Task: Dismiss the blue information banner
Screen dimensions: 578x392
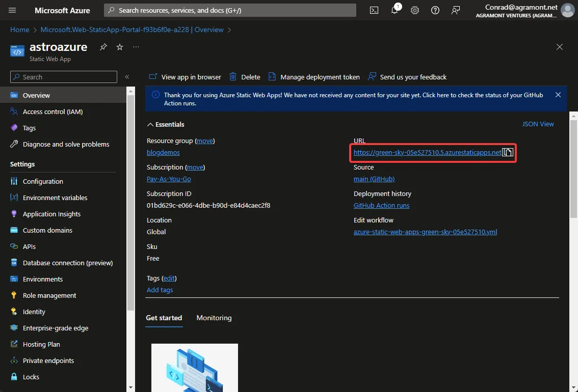Action: point(558,95)
